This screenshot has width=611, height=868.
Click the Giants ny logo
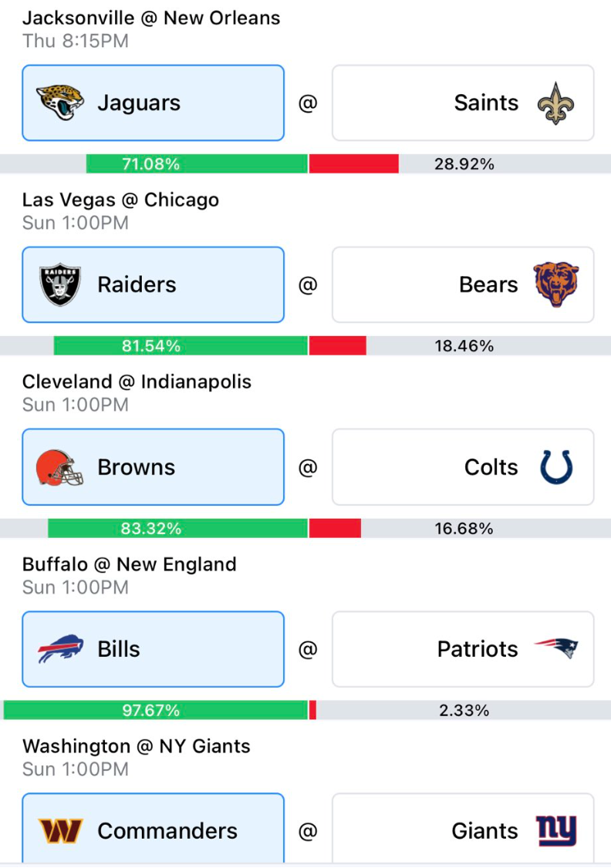(x=557, y=831)
